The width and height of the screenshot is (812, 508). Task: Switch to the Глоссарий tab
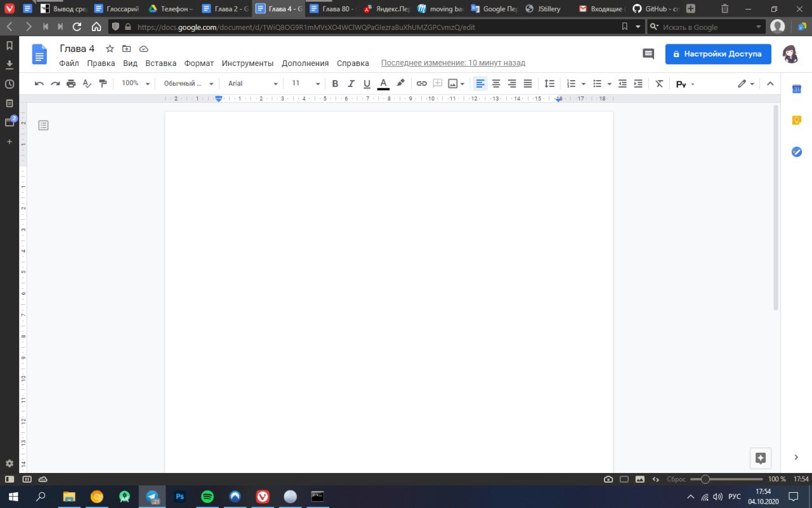click(x=117, y=9)
